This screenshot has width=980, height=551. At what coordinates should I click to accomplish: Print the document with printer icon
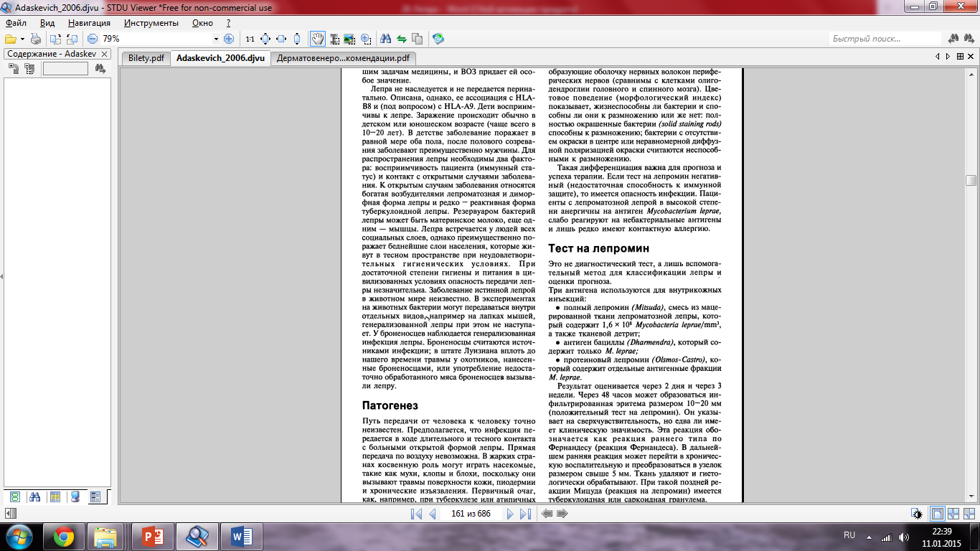pyautogui.click(x=35, y=39)
